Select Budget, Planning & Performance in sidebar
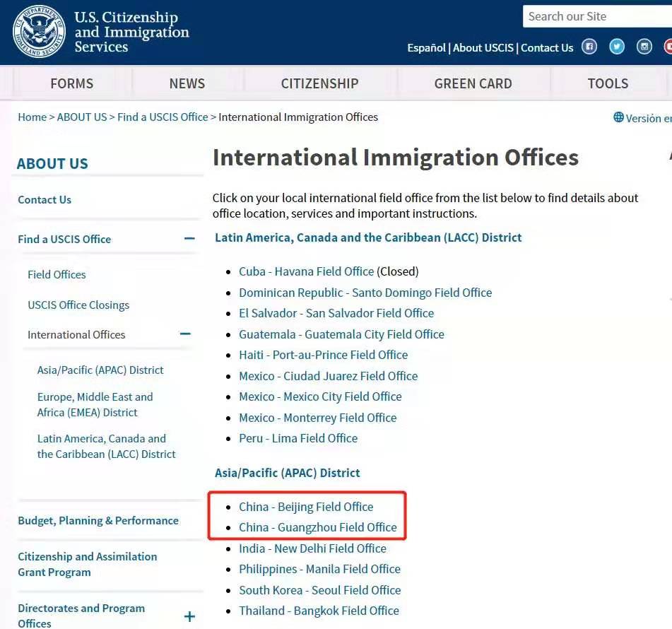 tap(98, 520)
